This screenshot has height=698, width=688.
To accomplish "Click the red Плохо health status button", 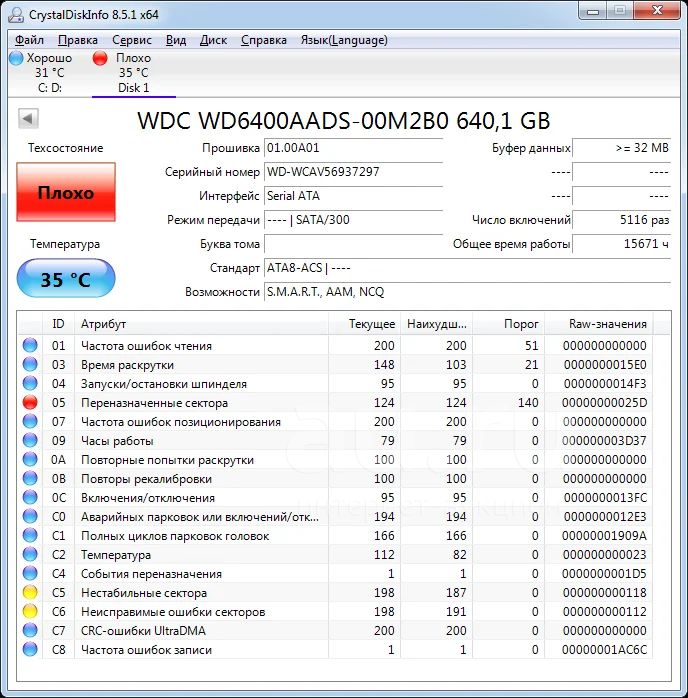I will [x=66, y=192].
